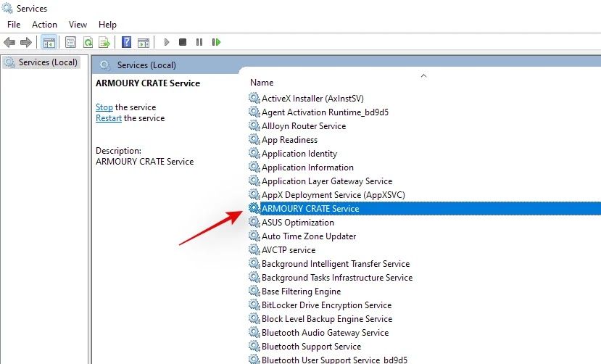The image size is (601, 364).
Task: Click gear icon beside BitLocker Drive Encryption Service
Action: pyautogui.click(x=254, y=305)
